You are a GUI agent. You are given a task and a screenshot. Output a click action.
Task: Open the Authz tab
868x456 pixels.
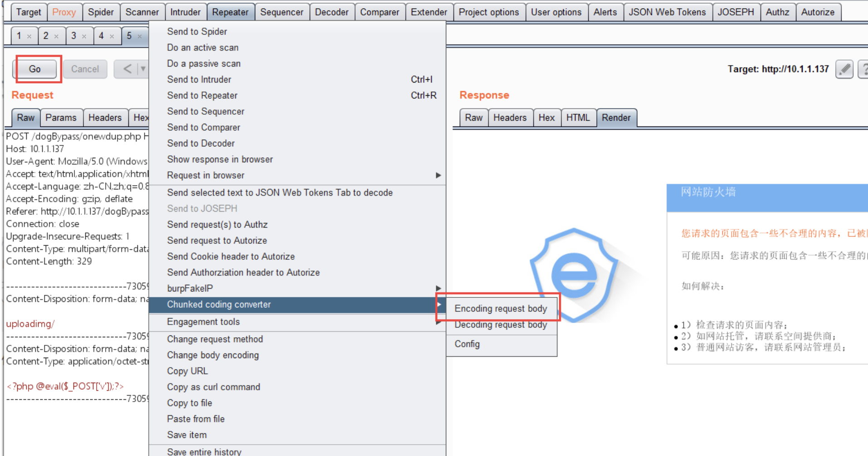[x=778, y=12]
